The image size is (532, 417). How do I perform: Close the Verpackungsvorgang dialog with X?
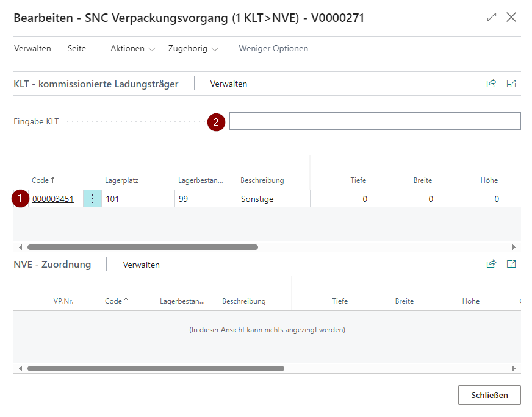[x=511, y=18]
